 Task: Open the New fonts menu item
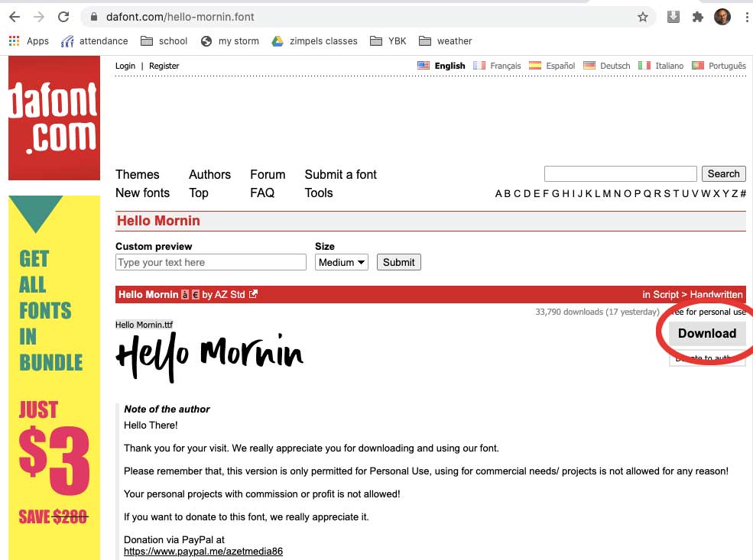143,193
